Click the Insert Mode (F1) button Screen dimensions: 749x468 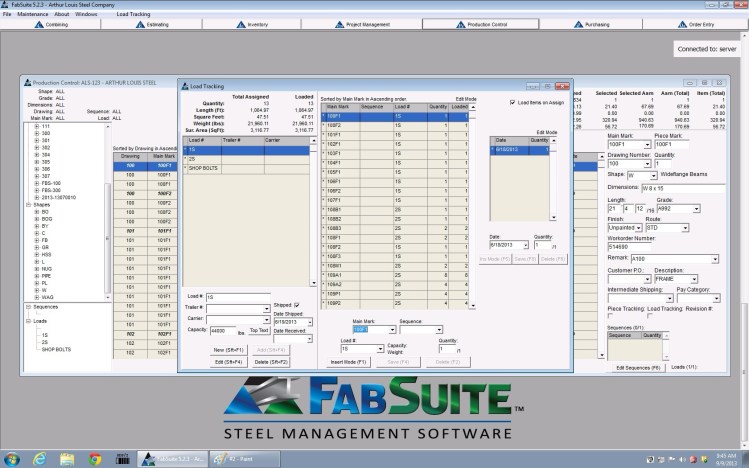348,361
